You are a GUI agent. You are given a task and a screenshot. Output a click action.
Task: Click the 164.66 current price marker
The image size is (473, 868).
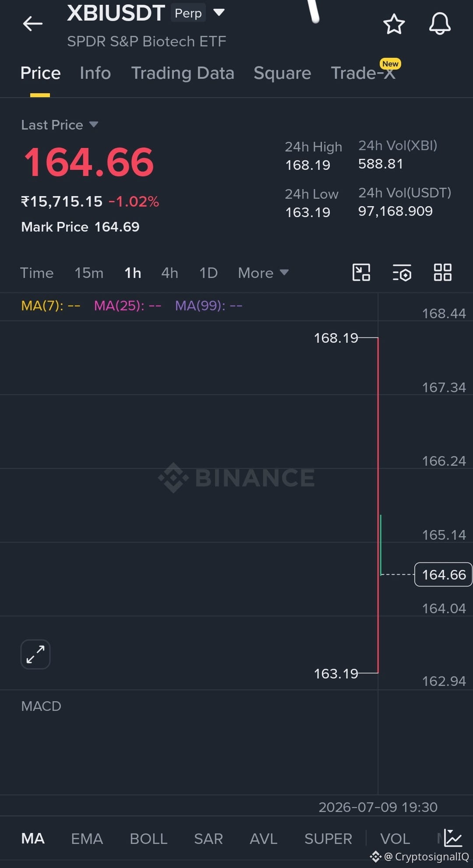pos(443,574)
